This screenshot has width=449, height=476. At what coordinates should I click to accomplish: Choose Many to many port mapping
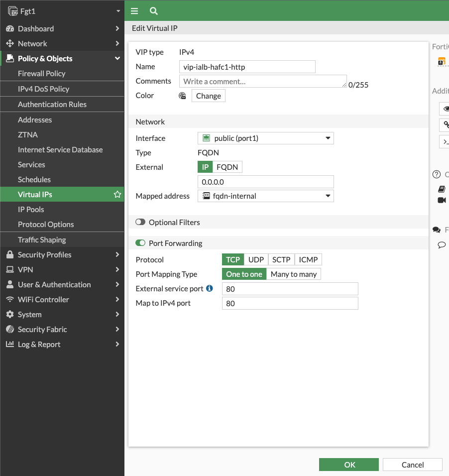(294, 274)
